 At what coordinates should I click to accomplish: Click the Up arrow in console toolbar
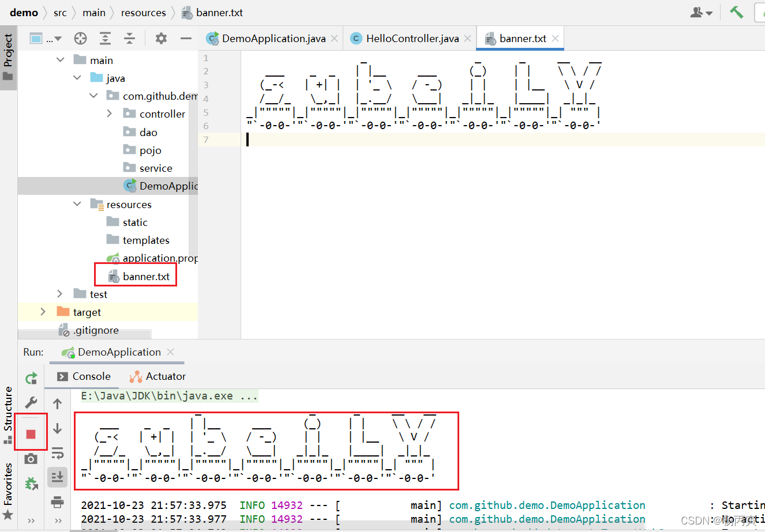[x=58, y=403]
